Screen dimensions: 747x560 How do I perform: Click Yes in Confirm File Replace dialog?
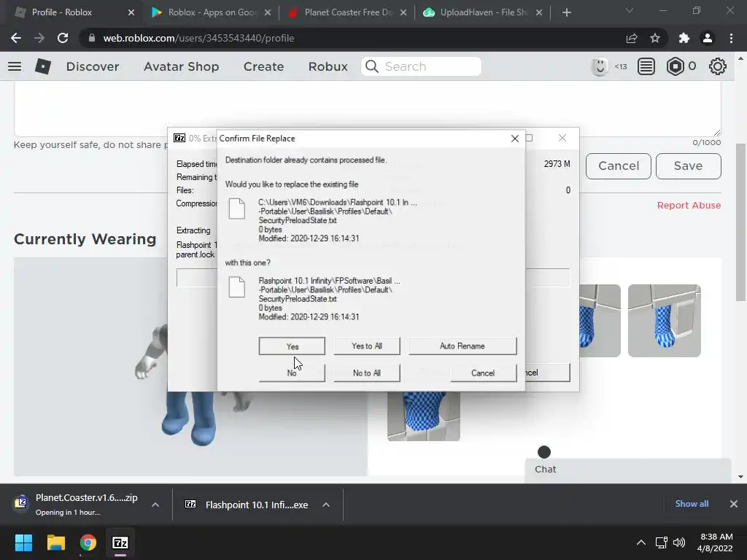tap(292, 346)
